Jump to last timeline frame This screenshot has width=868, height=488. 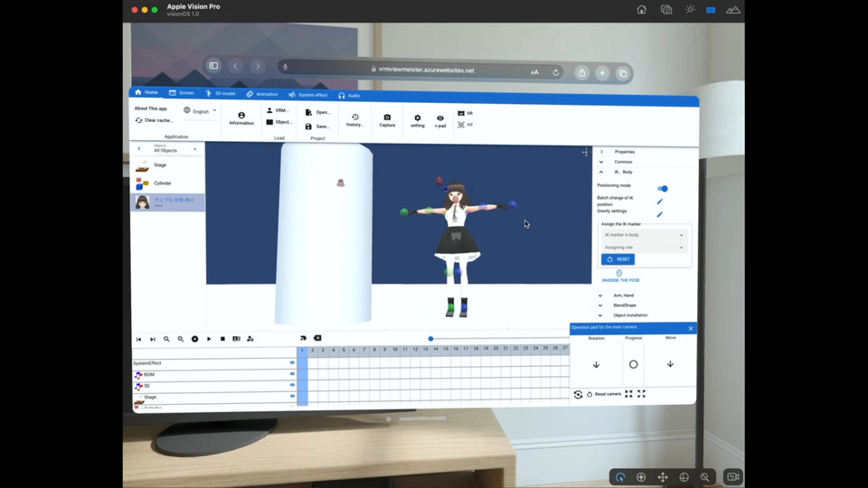153,339
